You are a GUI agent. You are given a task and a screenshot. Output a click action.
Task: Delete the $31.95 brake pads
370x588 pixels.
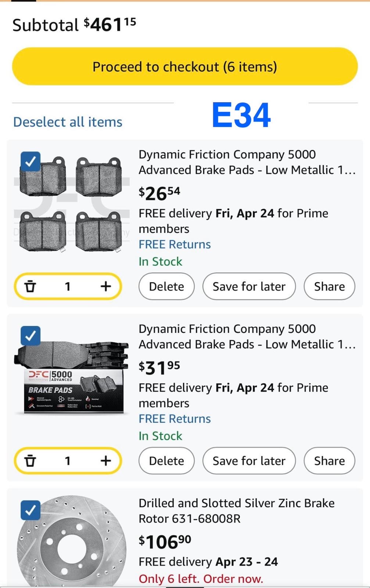point(166,460)
